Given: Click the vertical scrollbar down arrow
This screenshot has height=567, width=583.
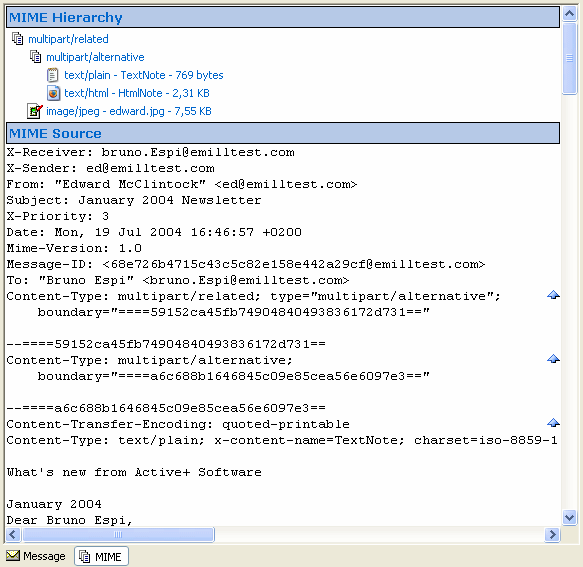Looking at the screenshot, I should [569, 517].
